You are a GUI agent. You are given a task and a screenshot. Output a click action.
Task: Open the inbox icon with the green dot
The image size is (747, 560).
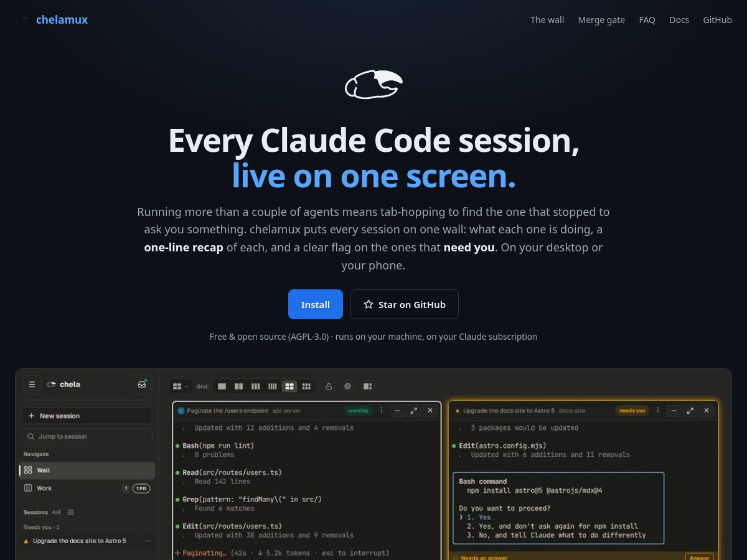(142, 385)
